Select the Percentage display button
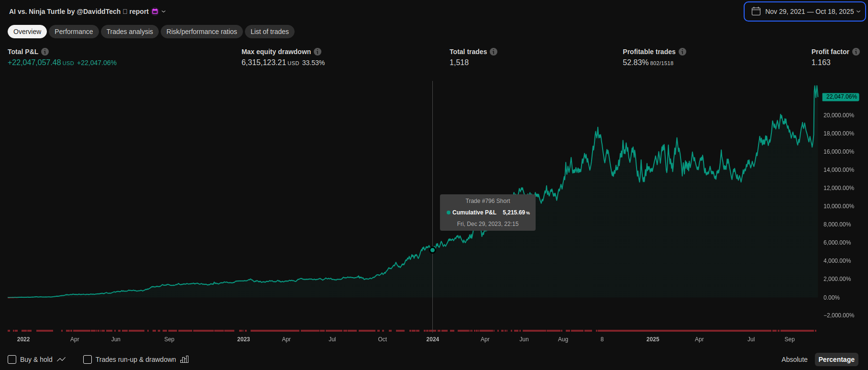This screenshot has height=370, width=868. (836, 359)
